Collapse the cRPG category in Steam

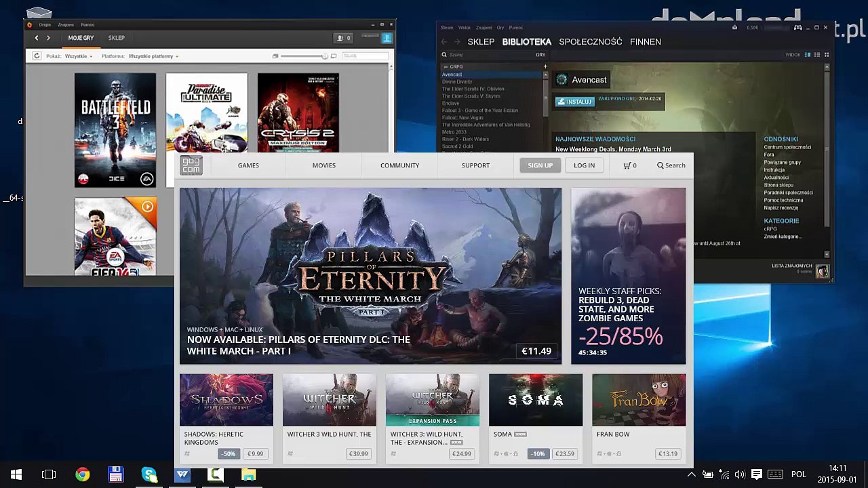[x=445, y=66]
